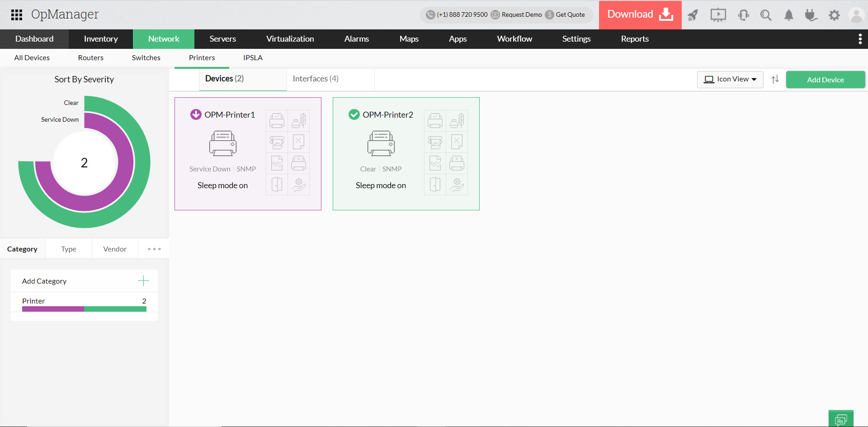The width and height of the screenshot is (868, 427).
Task: Click the large printer icon of OPM-Printer2
Action: pos(381,143)
